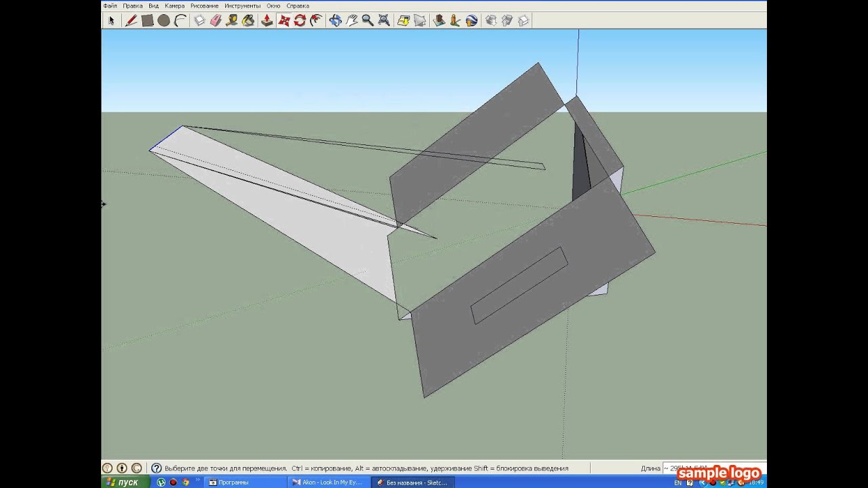Viewport: 868px width, 488px height.
Task: Activate the Circle tool
Action: [x=163, y=20]
